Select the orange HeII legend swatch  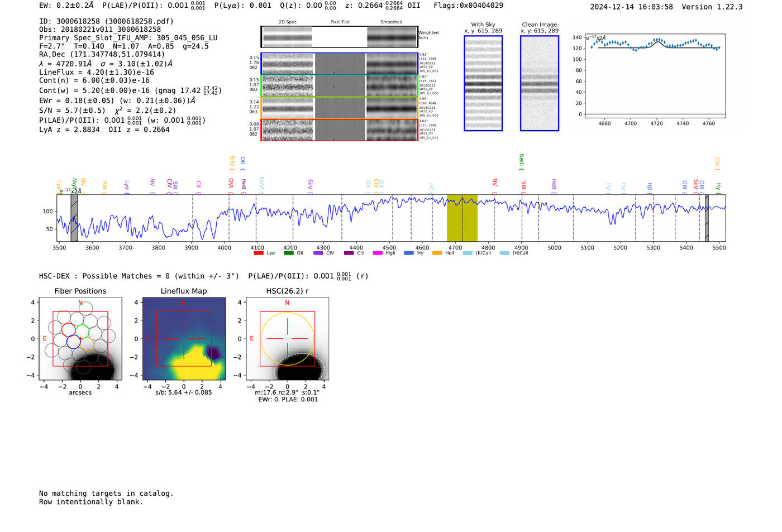[x=437, y=253]
